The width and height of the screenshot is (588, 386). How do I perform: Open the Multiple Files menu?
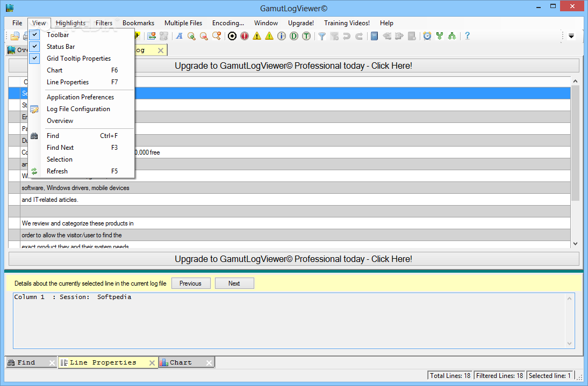tap(183, 23)
